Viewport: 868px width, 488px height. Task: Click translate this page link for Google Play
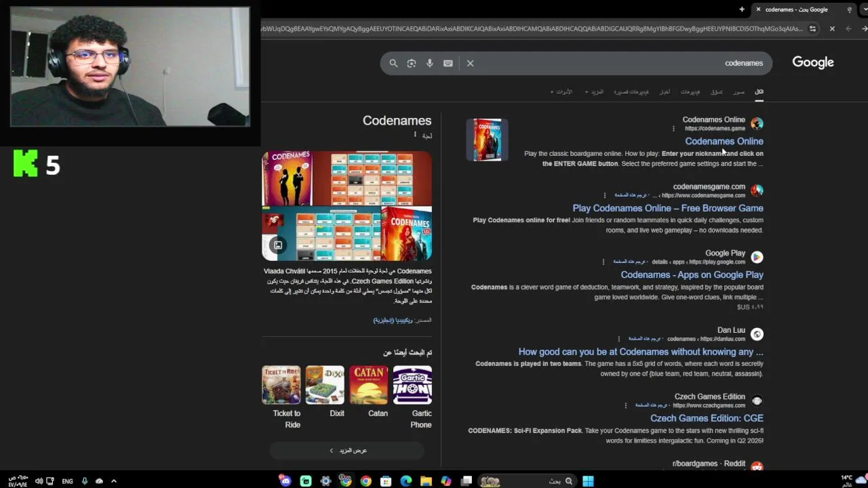coord(630,262)
